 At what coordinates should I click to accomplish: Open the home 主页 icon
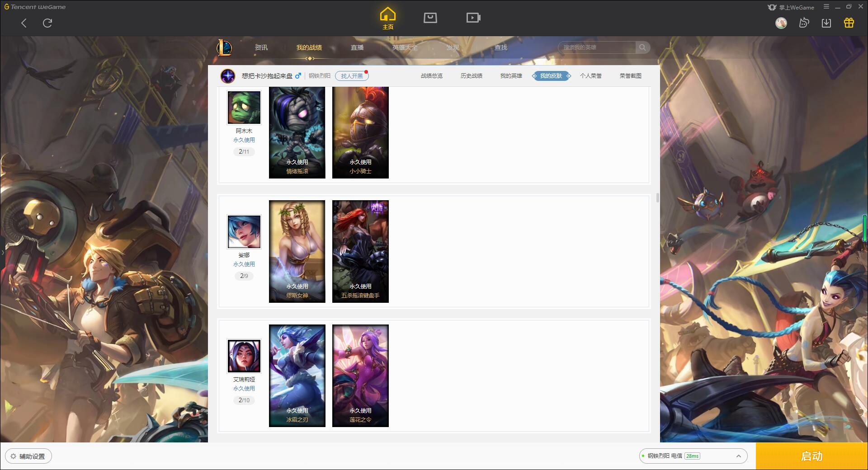tap(388, 18)
